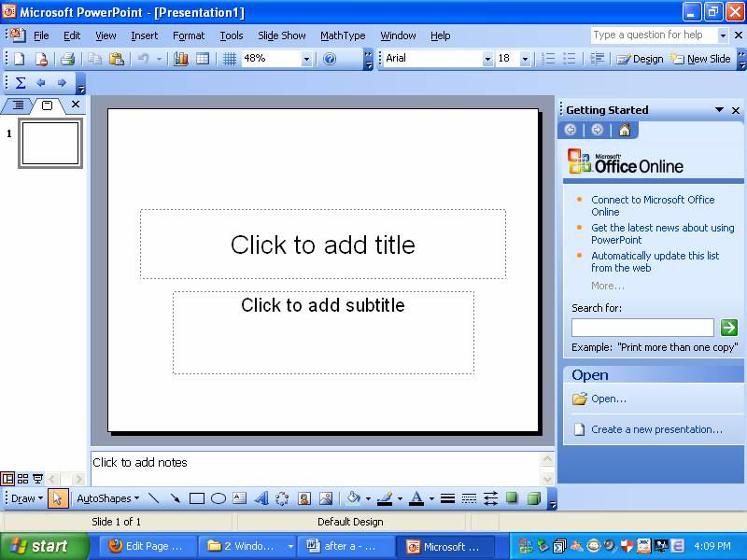Click the Paste clipboard icon

pos(117,59)
